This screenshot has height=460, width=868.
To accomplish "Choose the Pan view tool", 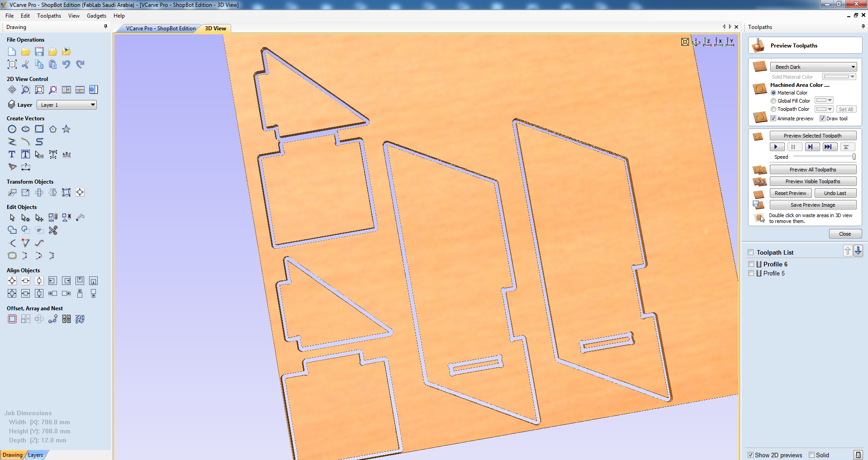I will [x=12, y=90].
